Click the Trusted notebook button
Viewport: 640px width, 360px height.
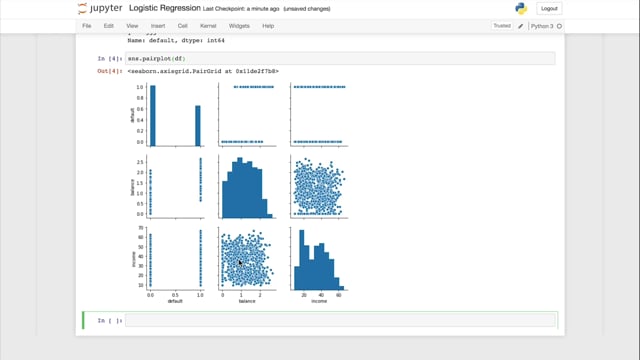(x=502, y=26)
